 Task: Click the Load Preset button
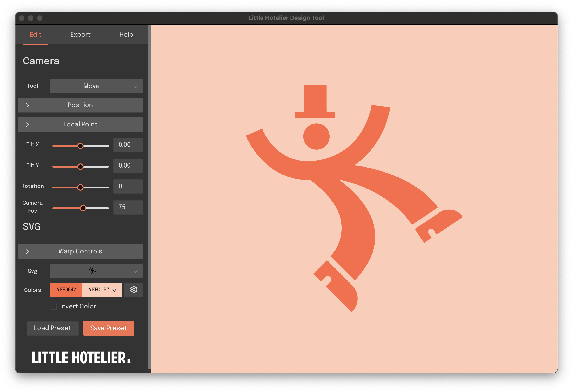52,328
